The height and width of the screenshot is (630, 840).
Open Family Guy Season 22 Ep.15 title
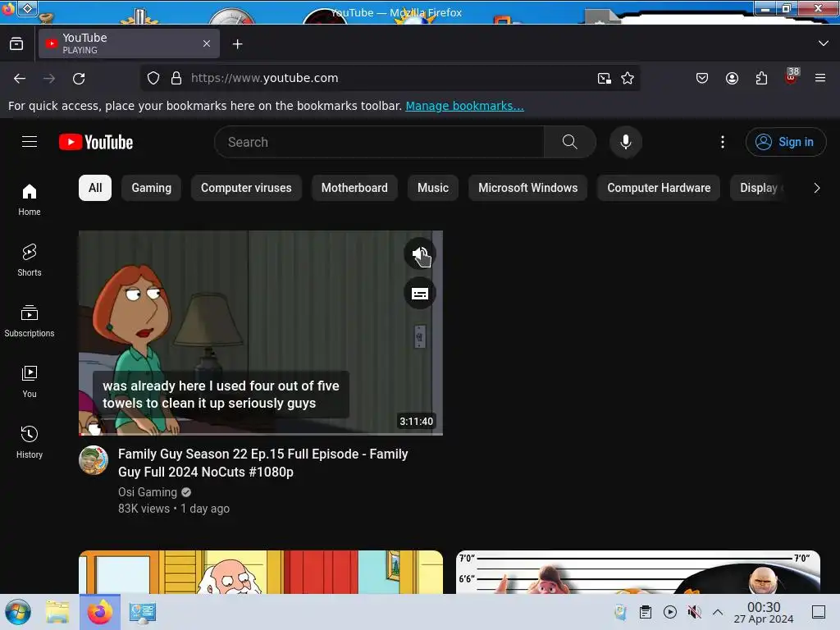click(263, 463)
